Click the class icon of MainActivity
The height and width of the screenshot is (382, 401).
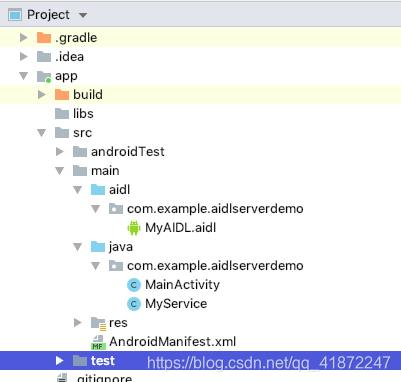tap(134, 285)
